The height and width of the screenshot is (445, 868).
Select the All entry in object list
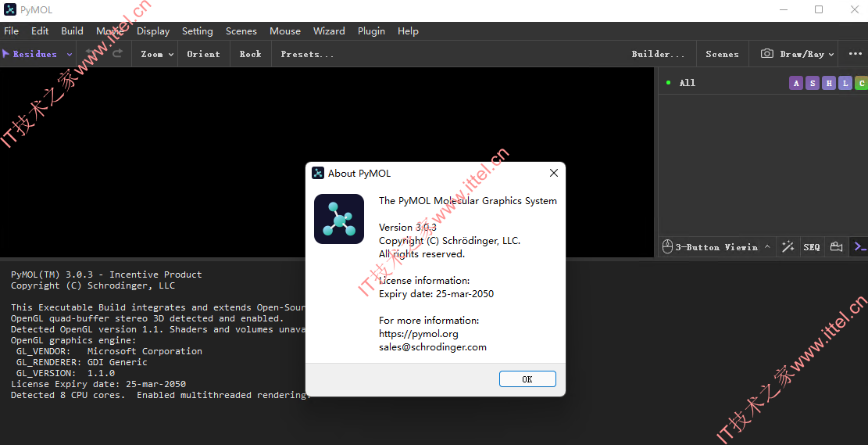point(688,83)
